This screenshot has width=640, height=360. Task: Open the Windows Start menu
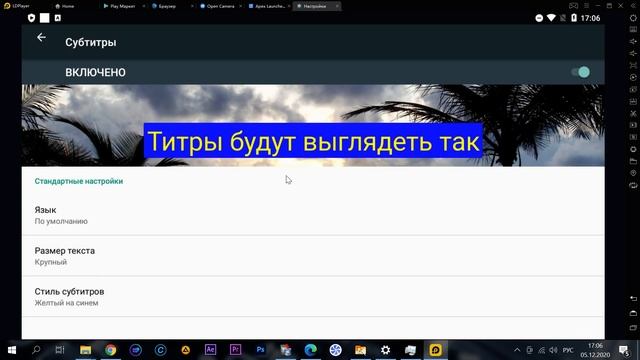[11, 350]
